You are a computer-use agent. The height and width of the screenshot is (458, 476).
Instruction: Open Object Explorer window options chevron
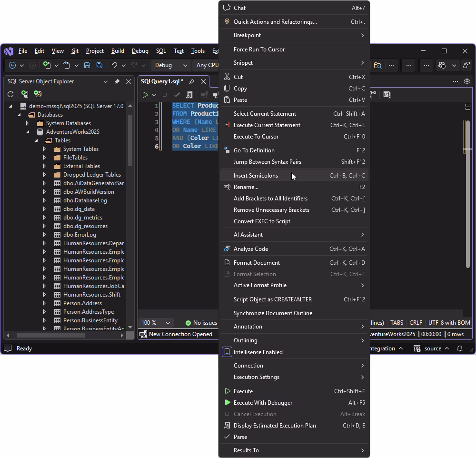106,81
